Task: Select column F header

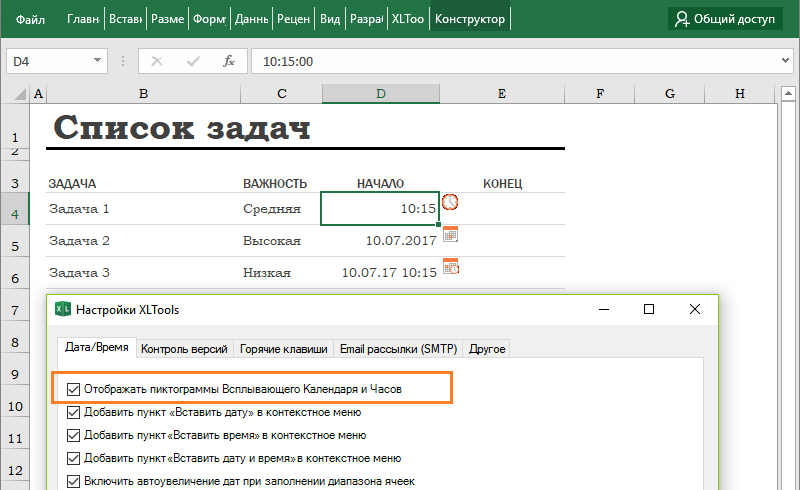Action: click(600, 93)
